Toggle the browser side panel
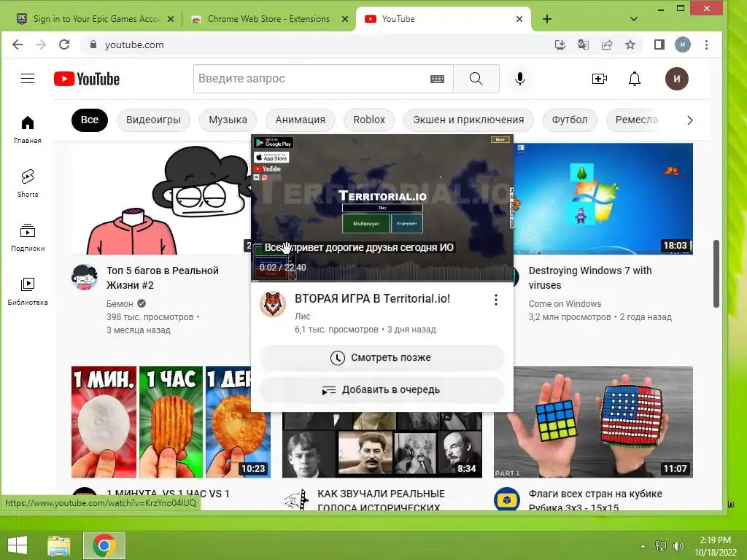Screen dimensions: 747x560 (x=659, y=44)
